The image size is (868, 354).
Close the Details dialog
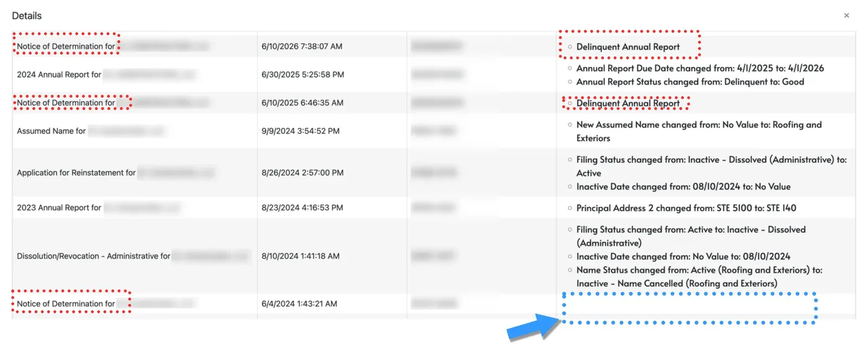846,16
